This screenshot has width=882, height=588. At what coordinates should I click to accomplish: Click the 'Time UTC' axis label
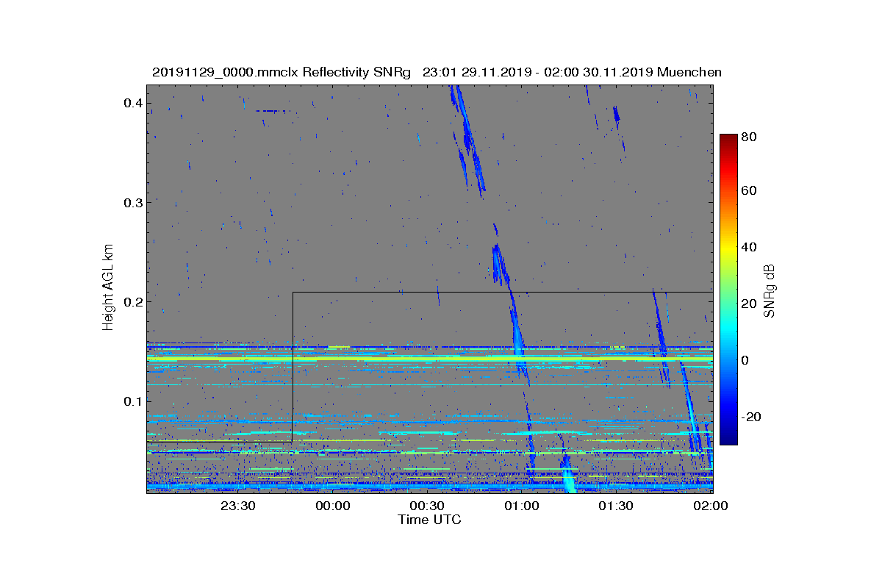[x=429, y=520]
